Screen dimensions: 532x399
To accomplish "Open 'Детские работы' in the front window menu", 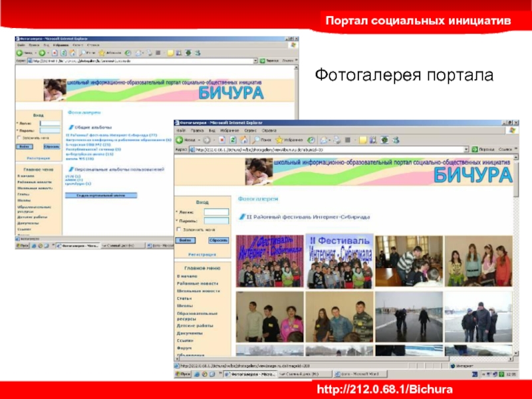I will point(195,326).
